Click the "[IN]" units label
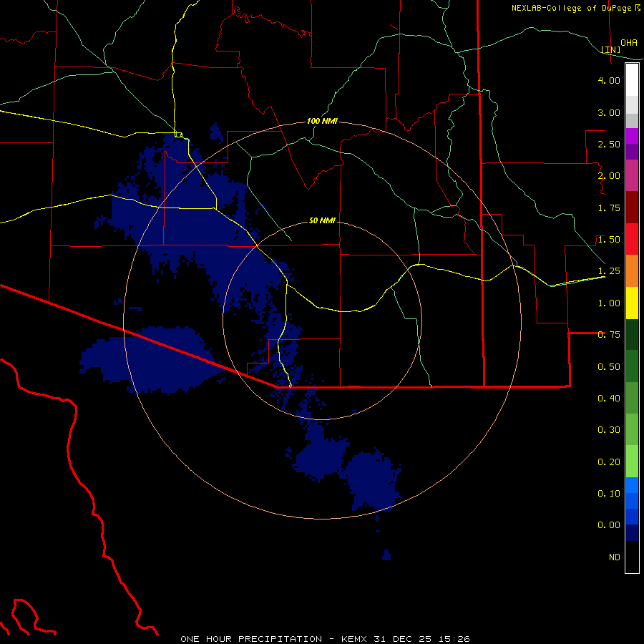Viewport: 644px width, 644px height. coord(610,49)
